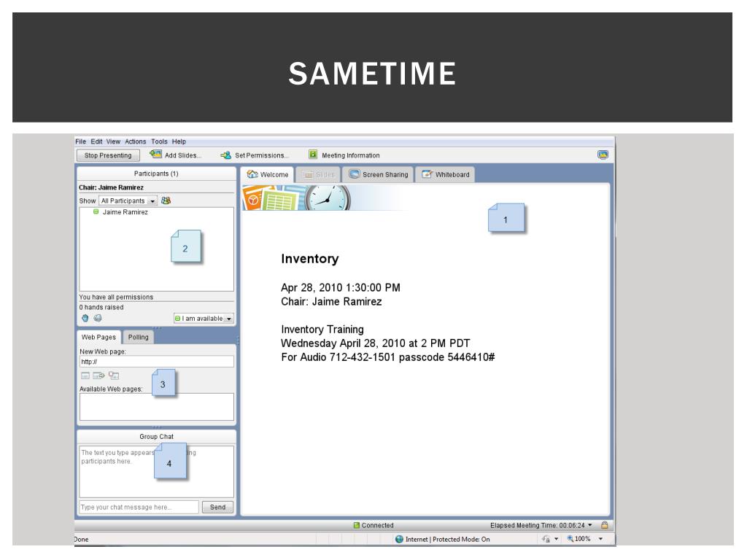747x560 pixels.
Task: Click the Group Chat header
Action: pyautogui.click(x=156, y=436)
